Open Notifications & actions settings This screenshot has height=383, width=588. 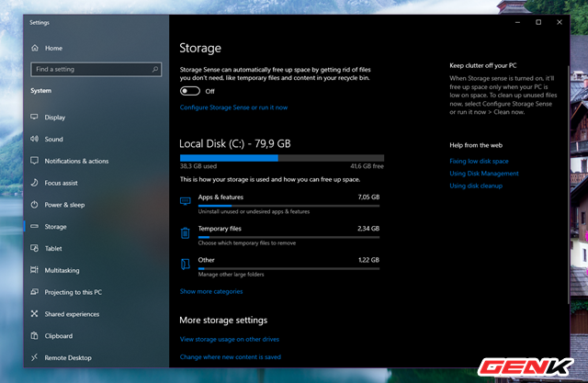pos(76,161)
